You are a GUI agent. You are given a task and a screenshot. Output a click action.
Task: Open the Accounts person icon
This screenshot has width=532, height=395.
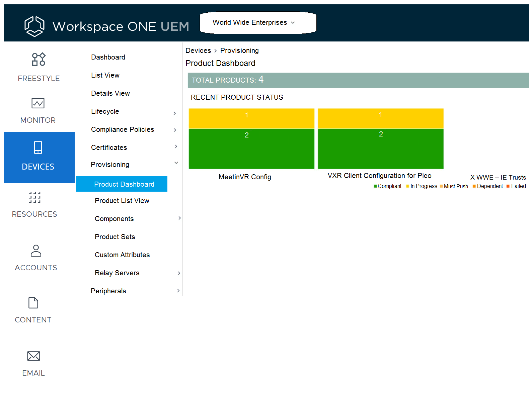click(36, 251)
